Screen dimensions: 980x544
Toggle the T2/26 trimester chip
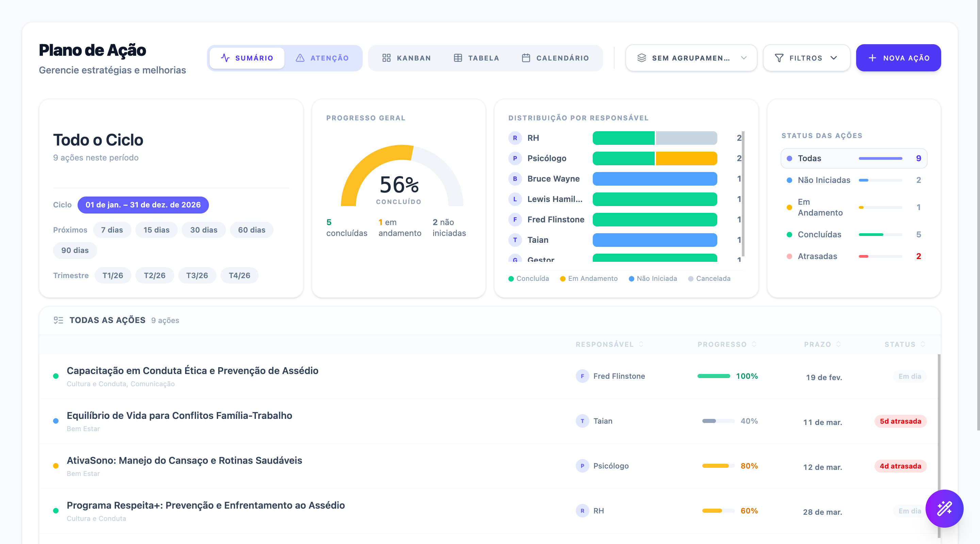click(x=154, y=275)
